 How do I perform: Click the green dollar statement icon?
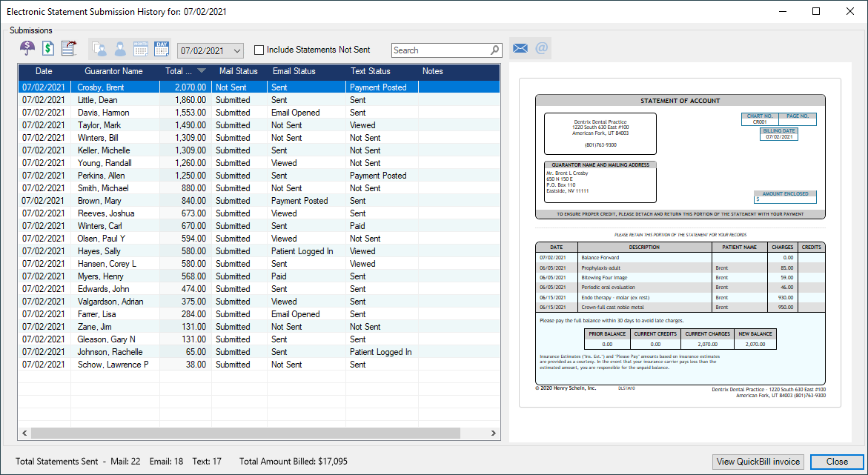48,50
